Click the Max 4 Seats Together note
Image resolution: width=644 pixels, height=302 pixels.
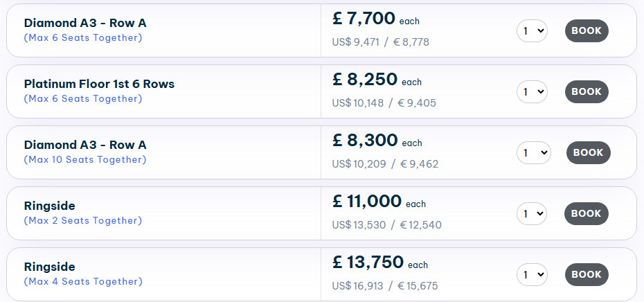point(82,282)
